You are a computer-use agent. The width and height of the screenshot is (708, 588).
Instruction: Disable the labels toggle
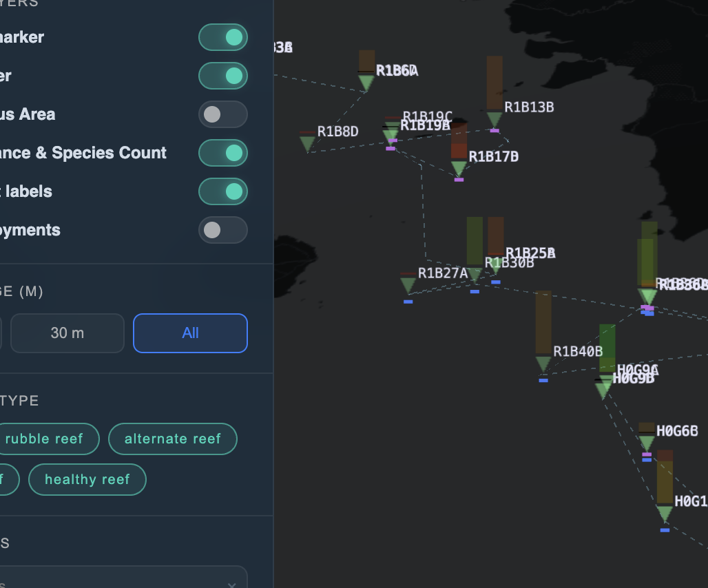tap(223, 191)
